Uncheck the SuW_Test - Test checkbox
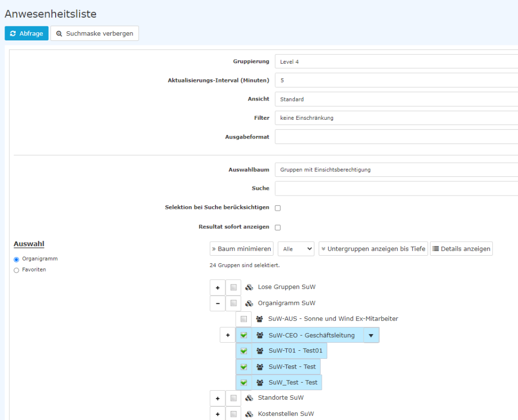 tap(244, 383)
